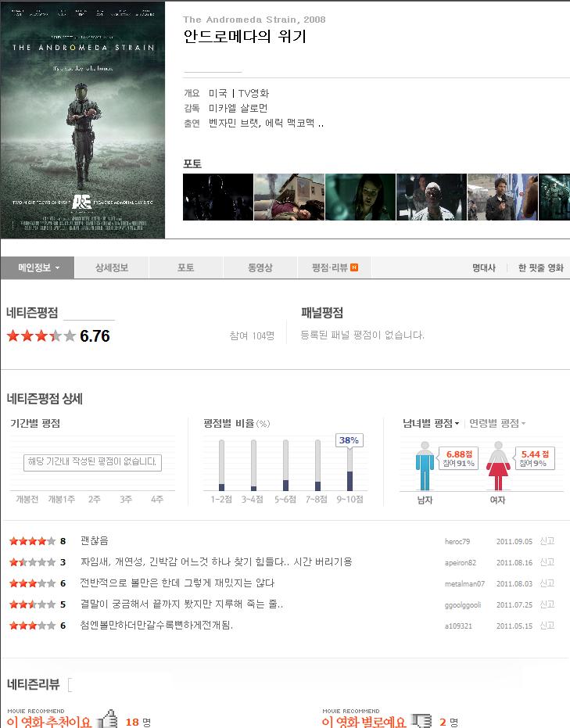
Task: Report the review by heroc79 with 신고
Action: [x=547, y=541]
